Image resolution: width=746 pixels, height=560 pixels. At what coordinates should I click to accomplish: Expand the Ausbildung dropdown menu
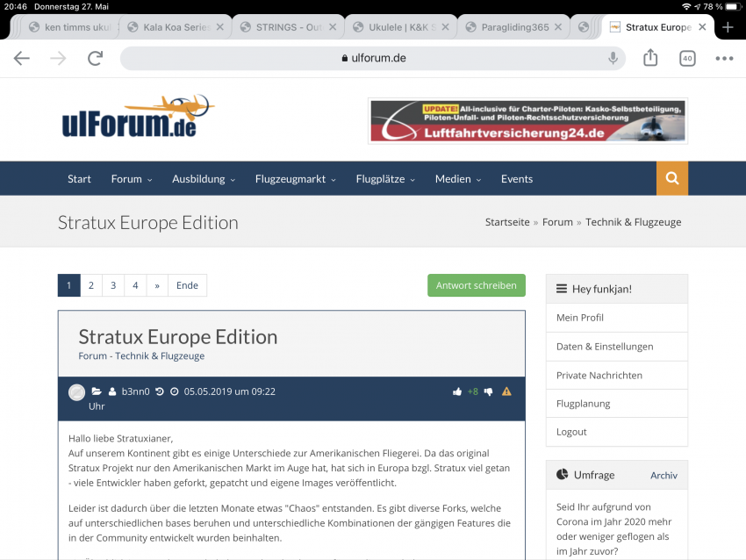[204, 179]
